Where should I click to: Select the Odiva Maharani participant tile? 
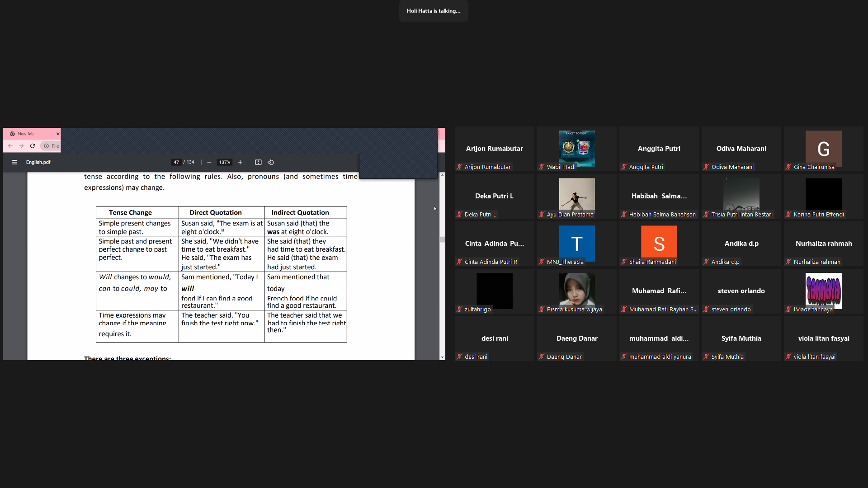tap(741, 149)
